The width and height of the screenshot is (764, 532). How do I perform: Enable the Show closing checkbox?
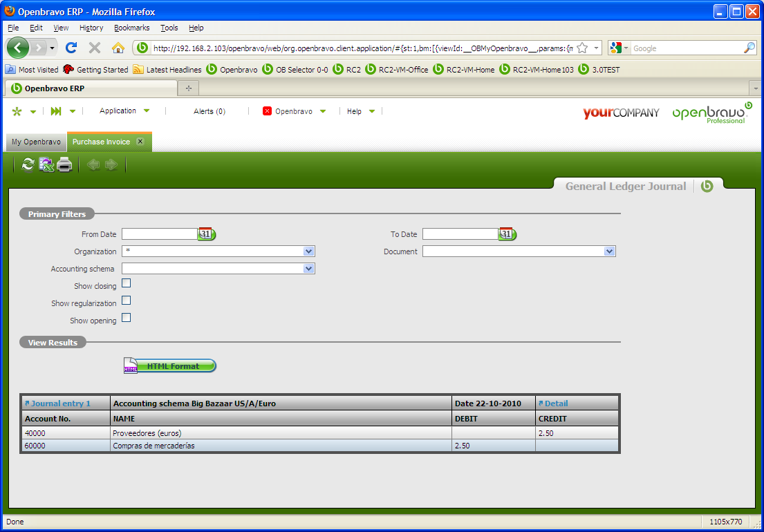[127, 283]
